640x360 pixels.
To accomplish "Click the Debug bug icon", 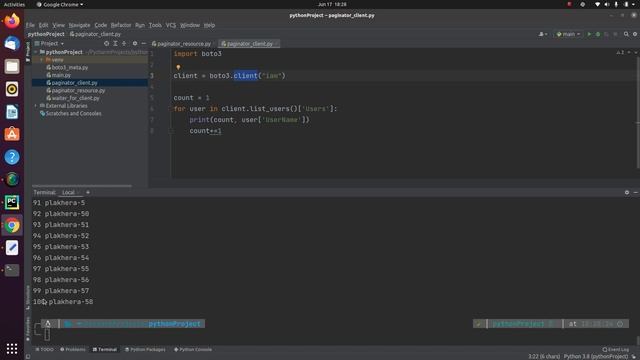I will click(x=598, y=34).
